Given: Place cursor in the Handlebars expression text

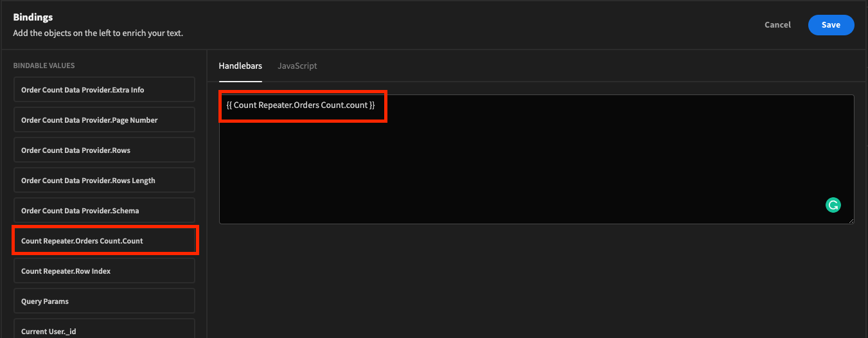Looking at the screenshot, I should (301, 105).
